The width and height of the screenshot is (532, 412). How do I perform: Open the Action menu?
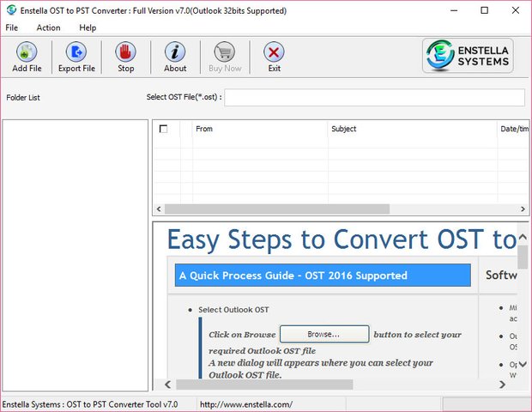[x=48, y=27]
